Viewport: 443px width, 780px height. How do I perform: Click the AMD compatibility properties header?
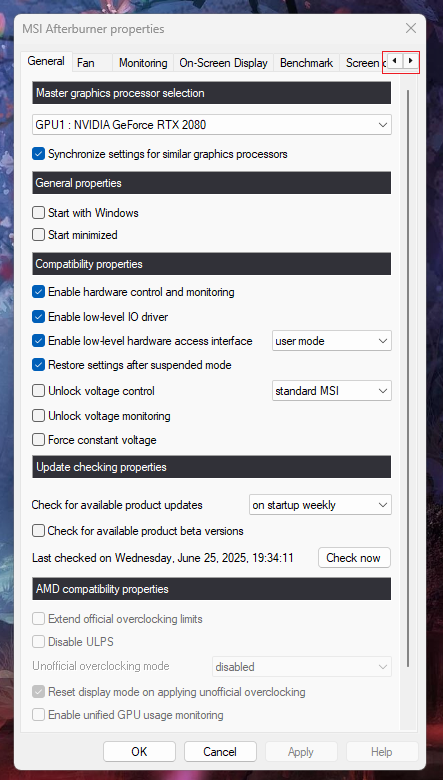click(x=212, y=589)
